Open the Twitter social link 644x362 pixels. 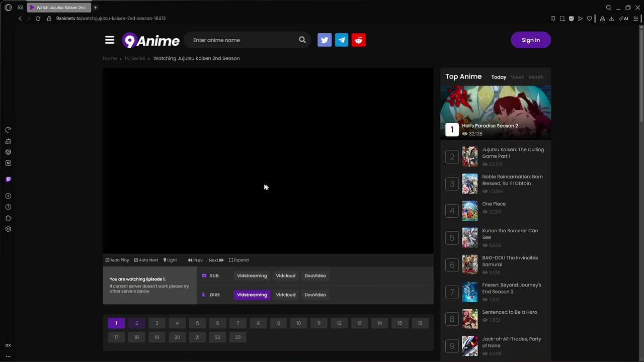325,40
